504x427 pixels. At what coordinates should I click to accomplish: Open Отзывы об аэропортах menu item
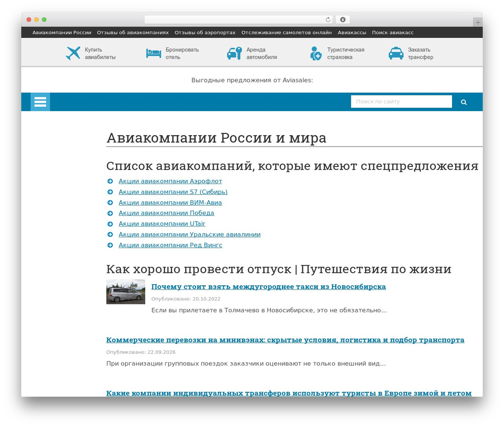tap(205, 33)
